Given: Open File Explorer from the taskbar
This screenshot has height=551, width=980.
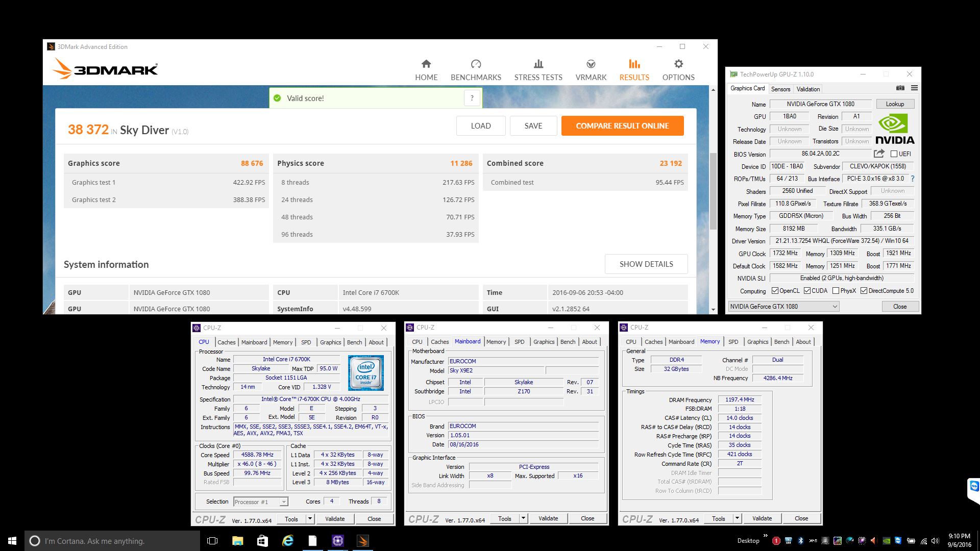Looking at the screenshot, I should (x=237, y=541).
